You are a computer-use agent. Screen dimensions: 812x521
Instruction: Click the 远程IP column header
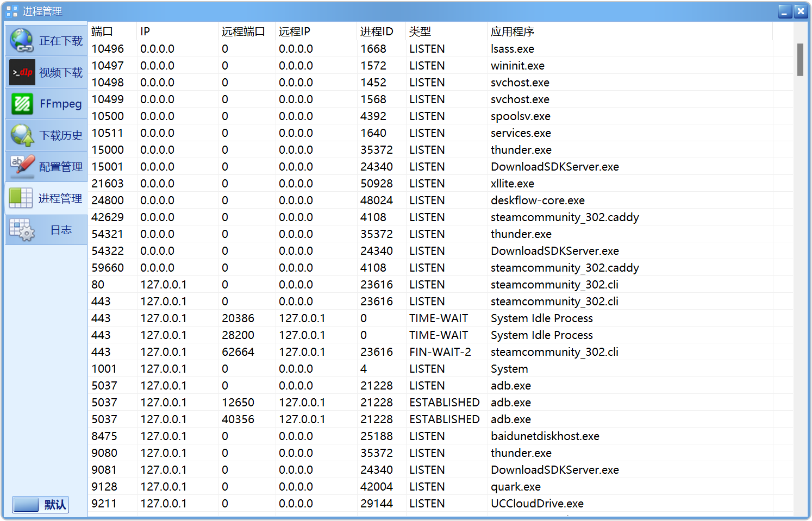[316, 32]
